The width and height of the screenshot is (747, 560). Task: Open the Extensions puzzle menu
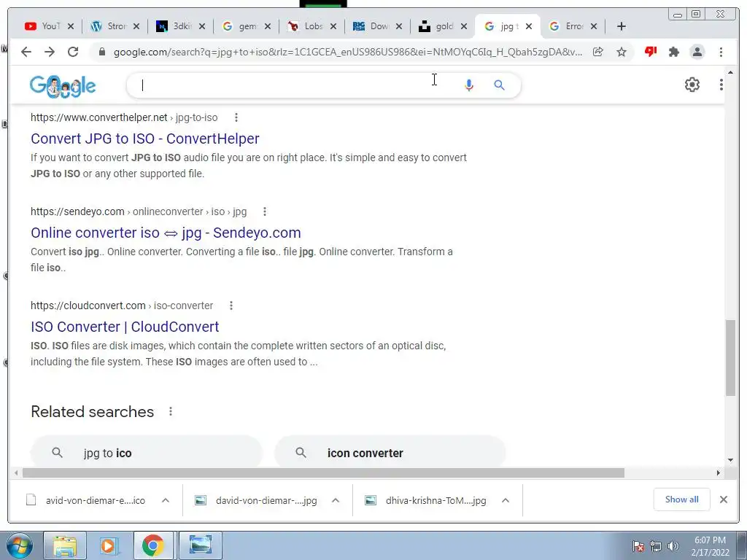coord(673,52)
